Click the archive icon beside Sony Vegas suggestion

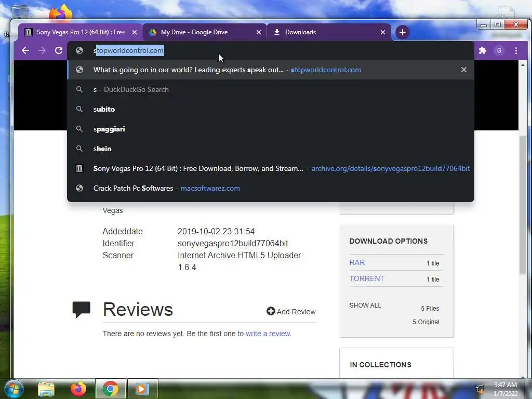(79, 168)
